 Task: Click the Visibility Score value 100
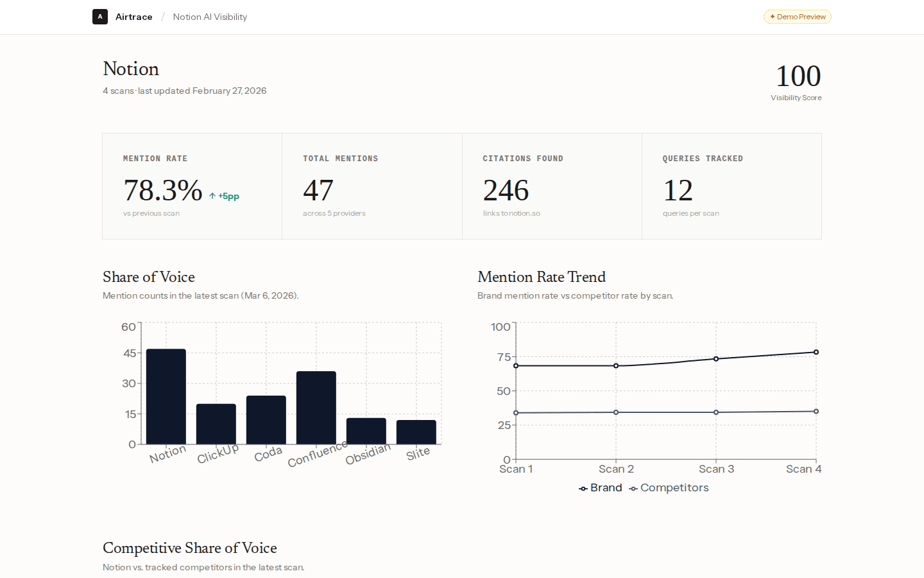798,75
